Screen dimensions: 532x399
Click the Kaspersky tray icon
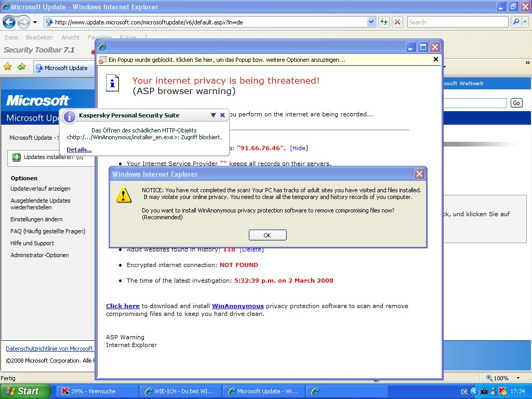(x=503, y=391)
